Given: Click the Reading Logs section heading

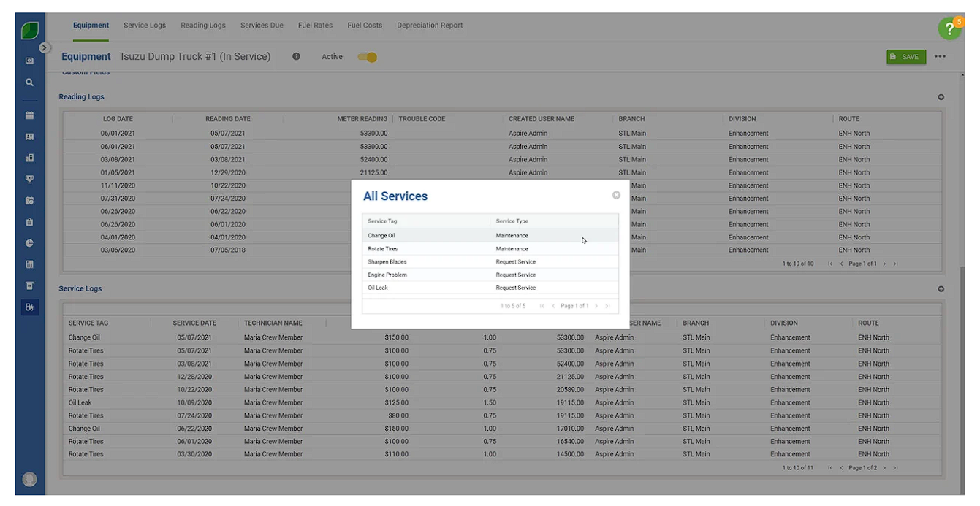Looking at the screenshot, I should pos(81,97).
